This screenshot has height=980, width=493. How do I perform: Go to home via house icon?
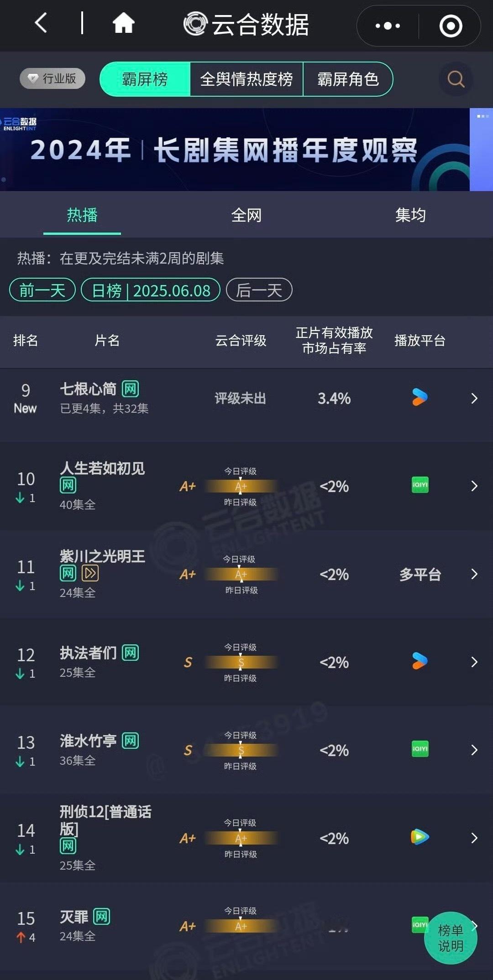123,23
